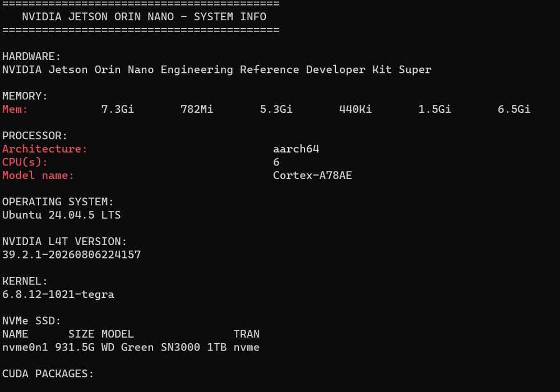Click the architecture value 'aarch64'
560x392 pixels.
point(296,149)
